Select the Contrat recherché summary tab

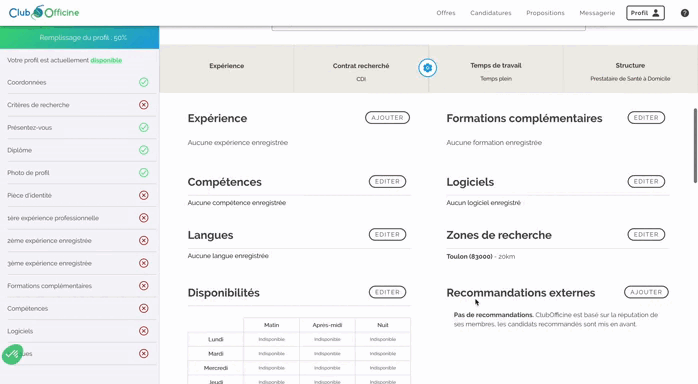click(x=361, y=69)
